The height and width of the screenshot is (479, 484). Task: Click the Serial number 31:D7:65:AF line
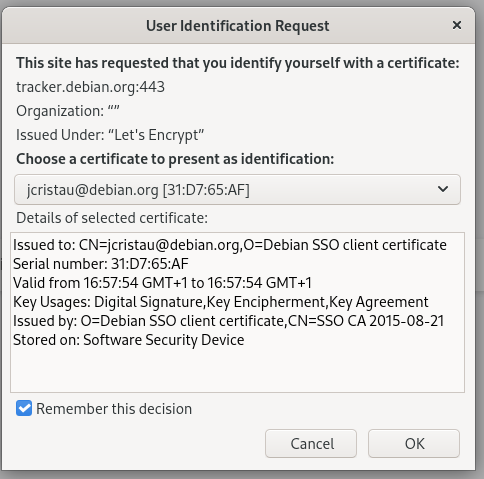101,264
